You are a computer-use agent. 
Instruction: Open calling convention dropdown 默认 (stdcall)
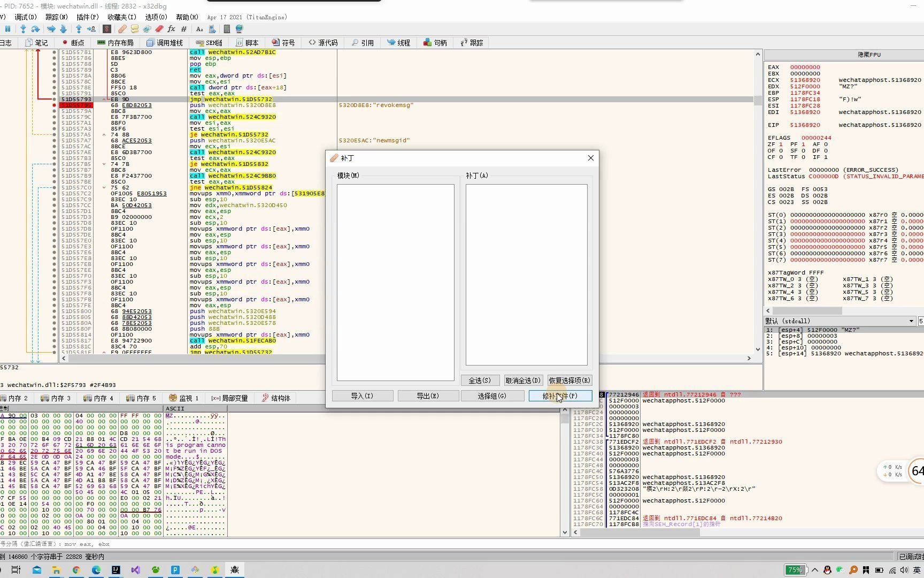[840, 321]
